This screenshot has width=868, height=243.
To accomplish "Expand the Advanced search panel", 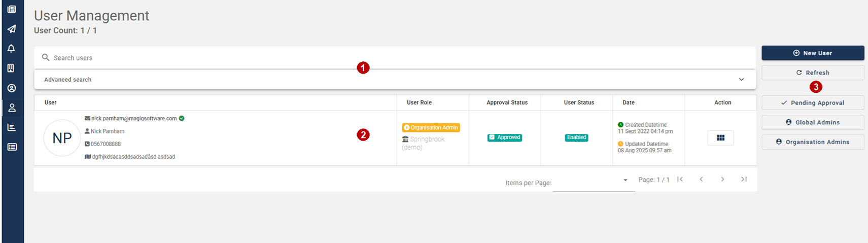I will (395, 80).
